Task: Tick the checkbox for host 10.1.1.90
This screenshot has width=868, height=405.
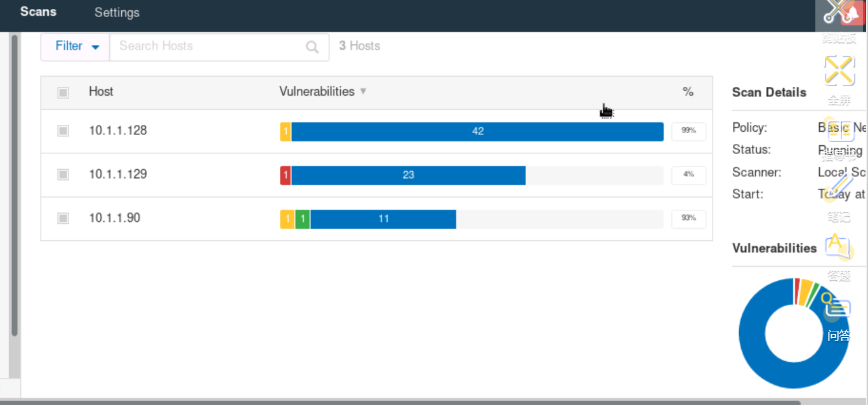Action: pyautogui.click(x=63, y=218)
